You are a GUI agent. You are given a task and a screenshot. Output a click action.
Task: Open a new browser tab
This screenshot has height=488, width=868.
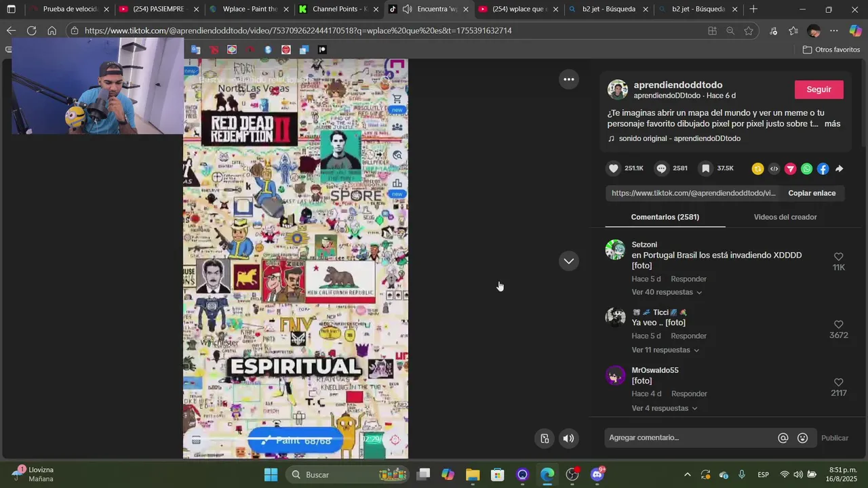(x=753, y=9)
